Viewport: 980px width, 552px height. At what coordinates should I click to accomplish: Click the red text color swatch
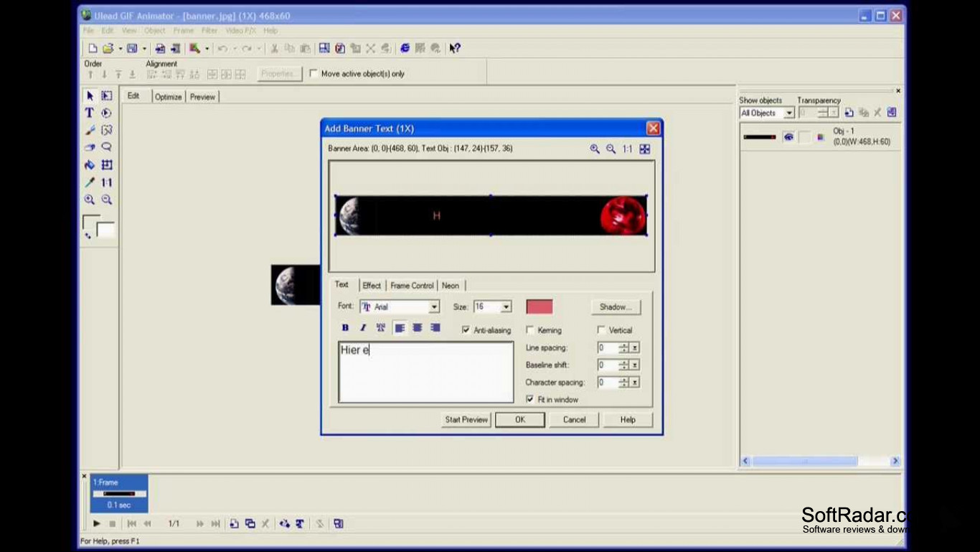[x=540, y=307]
